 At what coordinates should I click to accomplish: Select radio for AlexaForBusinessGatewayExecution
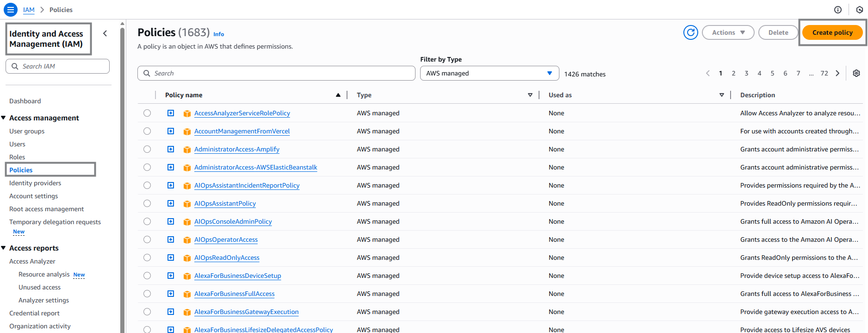(147, 312)
